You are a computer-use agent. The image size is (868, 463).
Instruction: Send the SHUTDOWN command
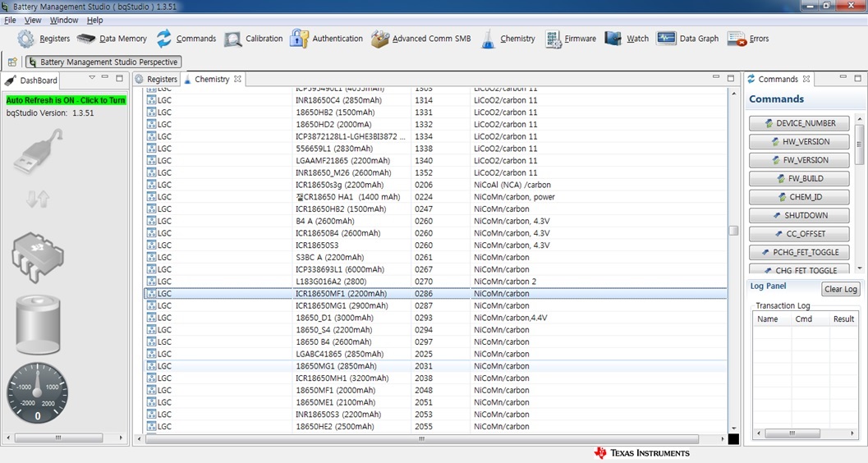tap(799, 215)
